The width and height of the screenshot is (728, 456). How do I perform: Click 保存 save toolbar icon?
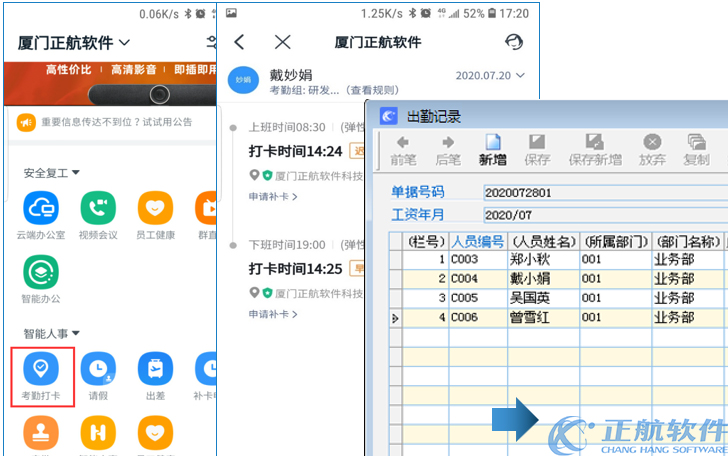[537, 150]
